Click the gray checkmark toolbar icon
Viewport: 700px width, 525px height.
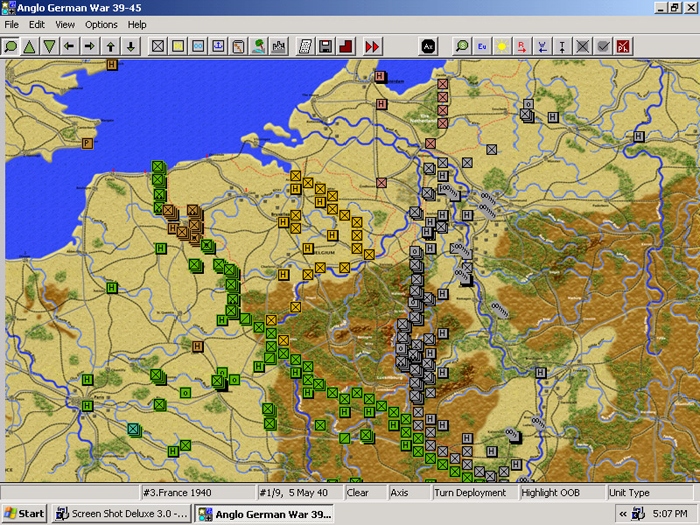click(x=603, y=46)
